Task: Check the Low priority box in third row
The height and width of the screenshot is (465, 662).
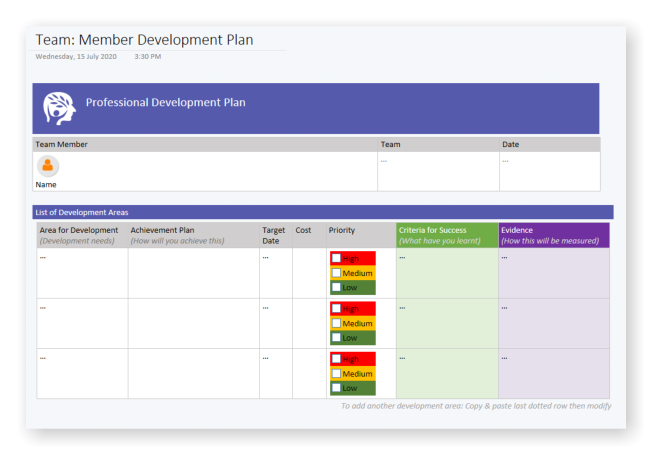Action: (336, 388)
